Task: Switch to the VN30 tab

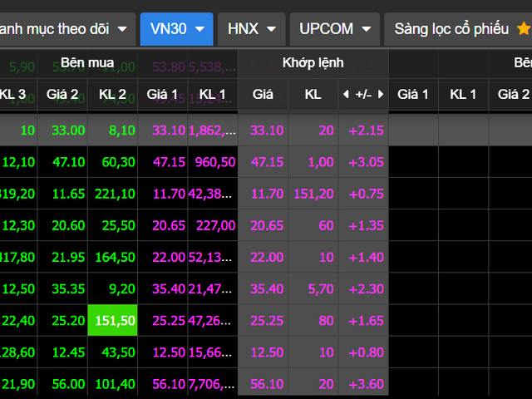Action: 169,29
